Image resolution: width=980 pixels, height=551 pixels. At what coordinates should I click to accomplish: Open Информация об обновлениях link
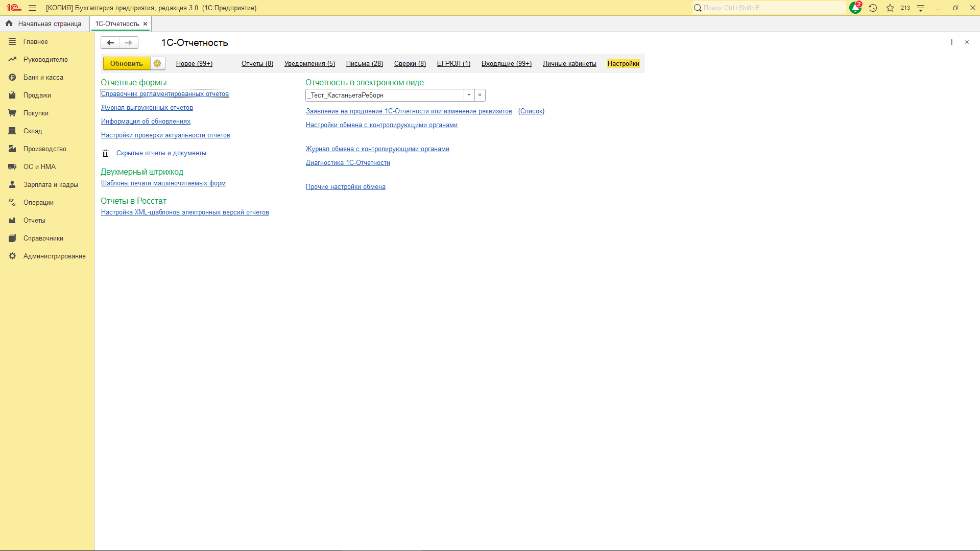point(146,121)
